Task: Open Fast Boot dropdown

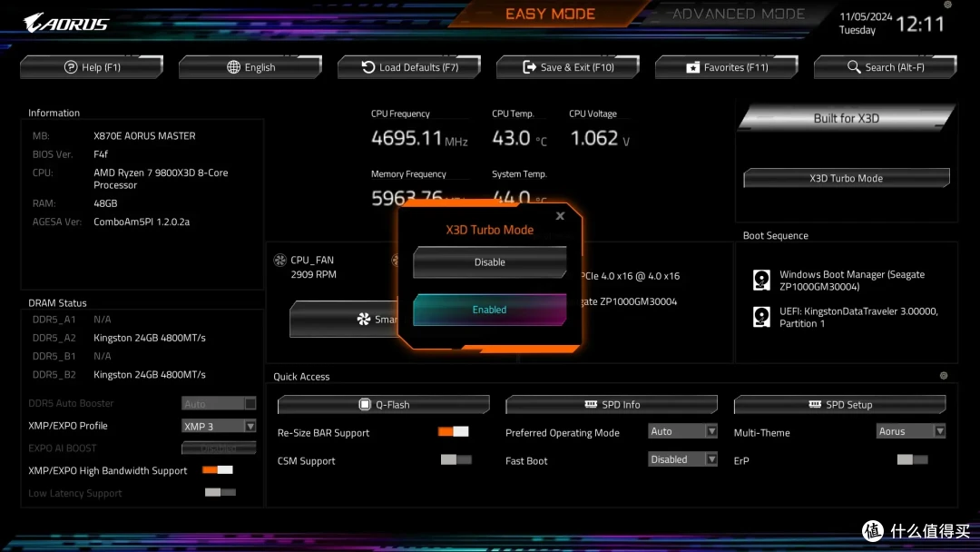Action: (682, 458)
